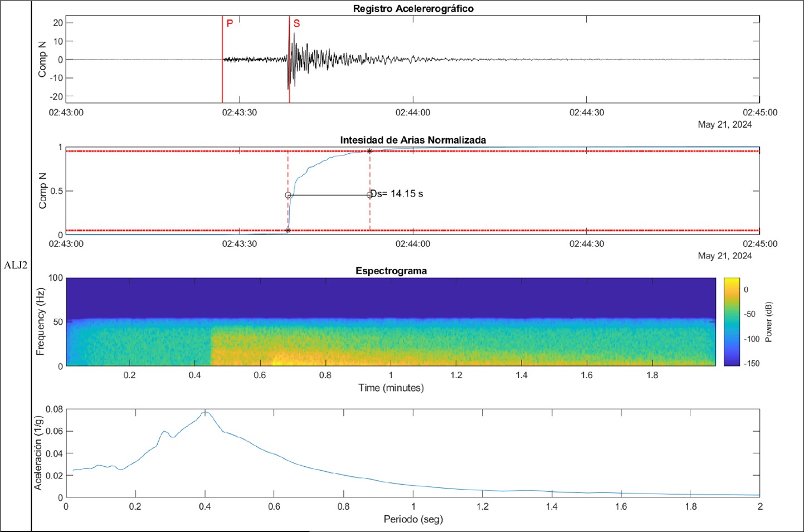Click the -100 tick on the colorbar
The image size is (804, 532).
[752, 339]
